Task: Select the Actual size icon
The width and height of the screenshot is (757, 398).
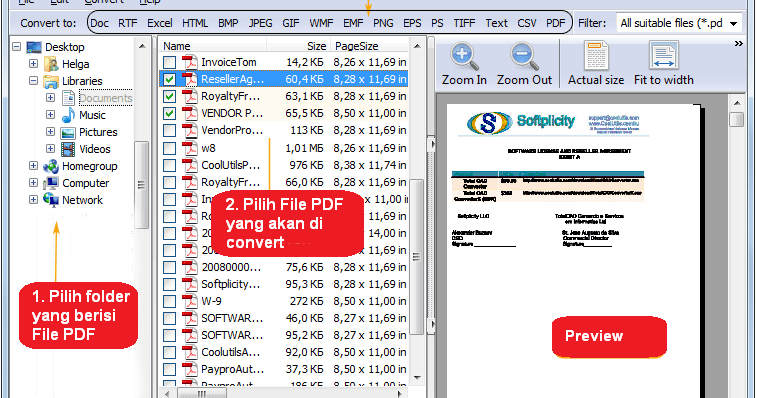Action: (596, 55)
